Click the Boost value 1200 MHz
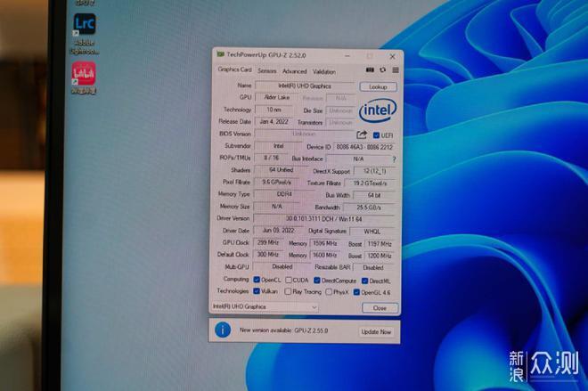Screen dimensions: 588x391 tap(380, 256)
